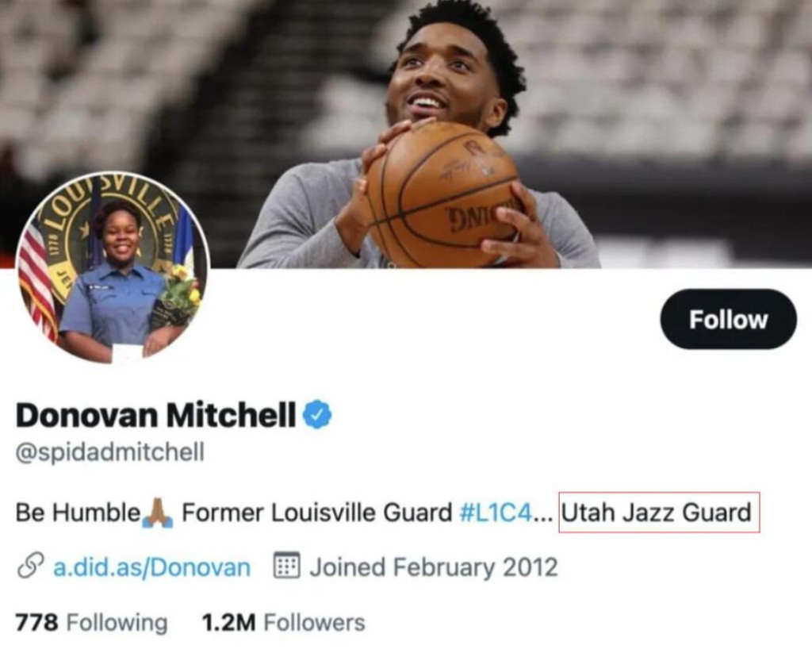
Task: Select the highlighted Utah Jazz Guard text
Action: click(x=658, y=512)
